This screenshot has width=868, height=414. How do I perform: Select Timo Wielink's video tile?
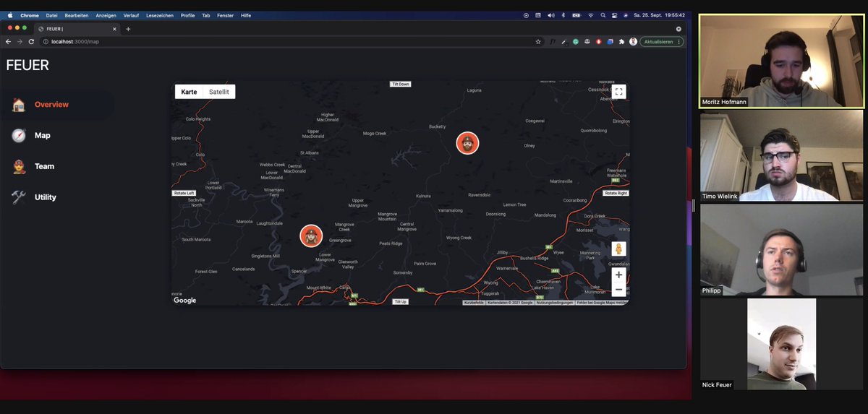click(781, 155)
